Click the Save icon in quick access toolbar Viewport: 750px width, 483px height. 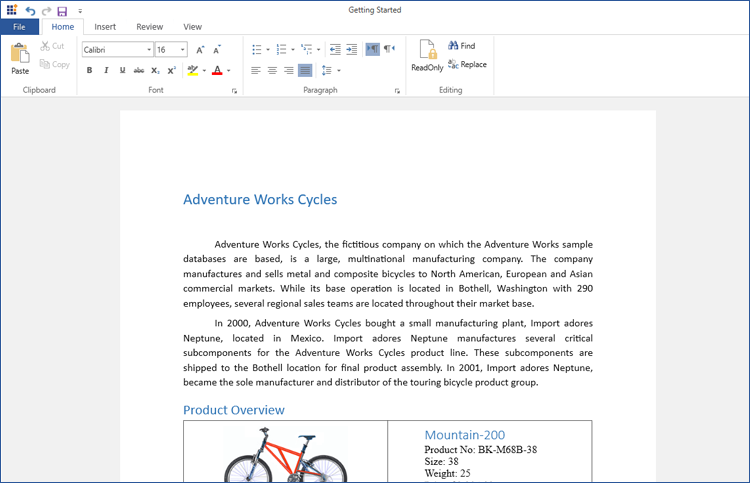(62, 10)
